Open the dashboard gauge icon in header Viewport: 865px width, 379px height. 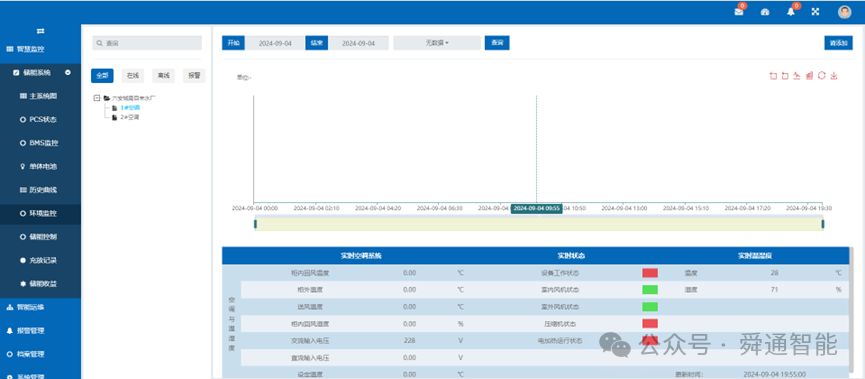point(765,12)
